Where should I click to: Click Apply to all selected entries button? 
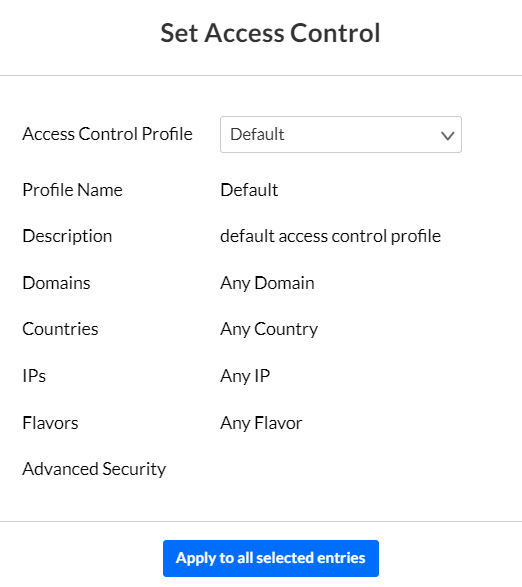[271, 558]
